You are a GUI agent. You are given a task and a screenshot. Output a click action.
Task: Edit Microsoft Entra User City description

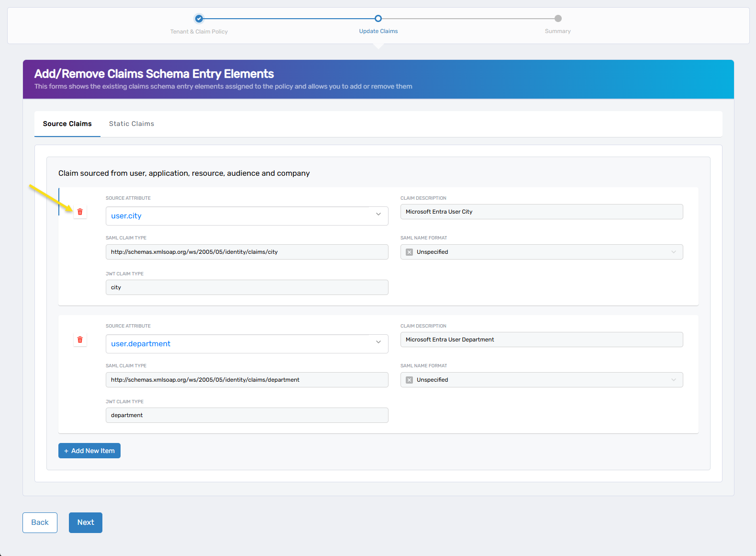point(541,212)
